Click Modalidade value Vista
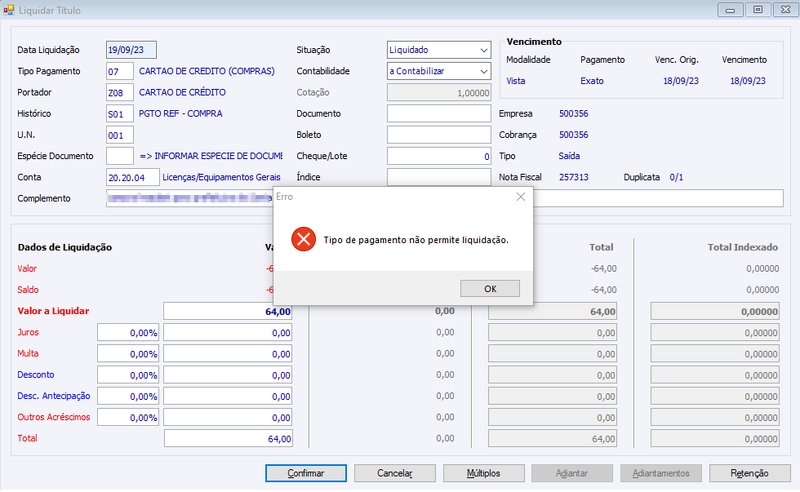This screenshot has width=800, height=492. click(516, 81)
